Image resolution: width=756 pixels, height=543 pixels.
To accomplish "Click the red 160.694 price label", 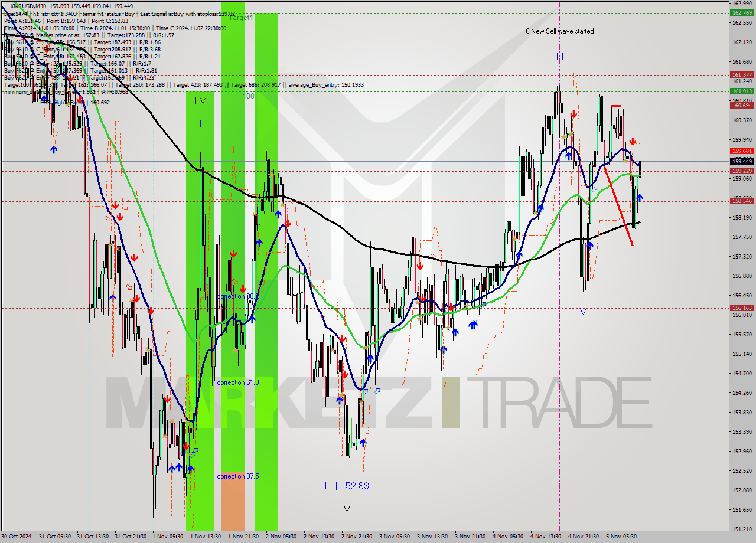I will (741, 106).
